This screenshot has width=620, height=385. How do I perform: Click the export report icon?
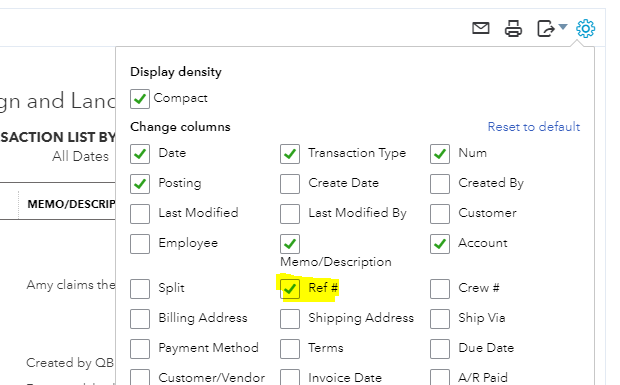click(x=546, y=28)
